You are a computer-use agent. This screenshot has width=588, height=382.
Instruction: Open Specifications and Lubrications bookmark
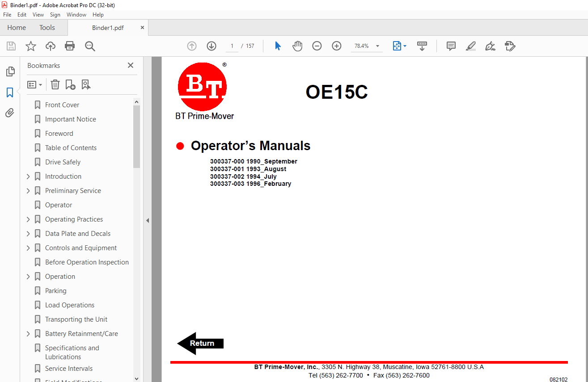(72, 353)
